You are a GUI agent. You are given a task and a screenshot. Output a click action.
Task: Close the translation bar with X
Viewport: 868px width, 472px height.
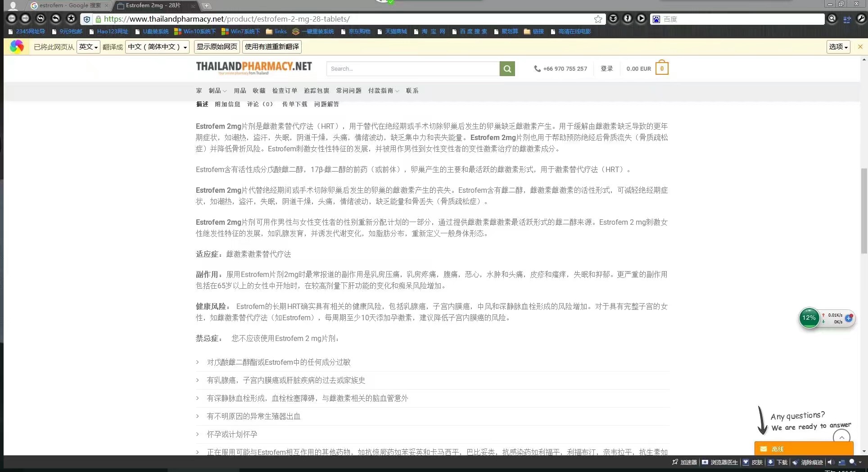pyautogui.click(x=860, y=47)
